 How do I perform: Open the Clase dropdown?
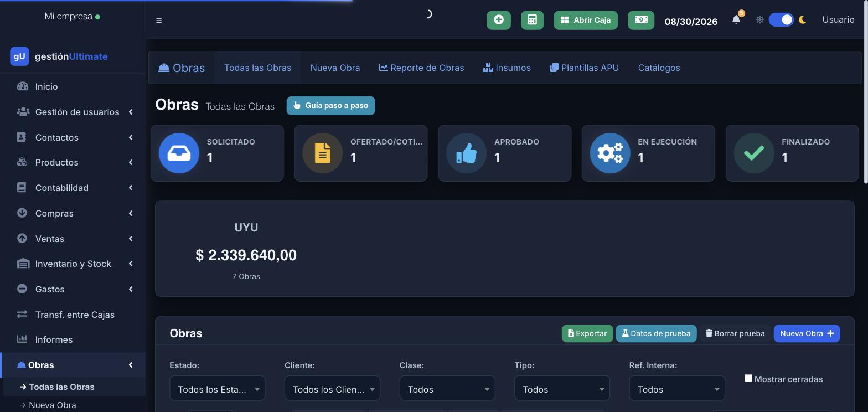pos(447,388)
